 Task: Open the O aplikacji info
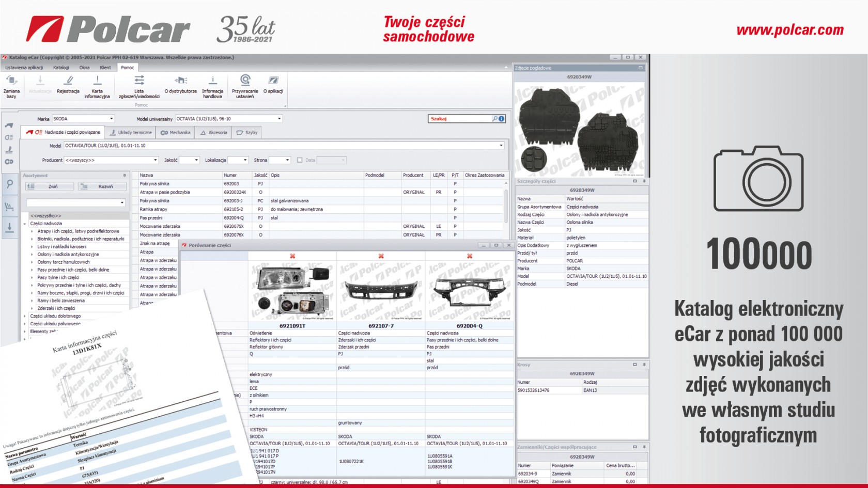click(273, 81)
